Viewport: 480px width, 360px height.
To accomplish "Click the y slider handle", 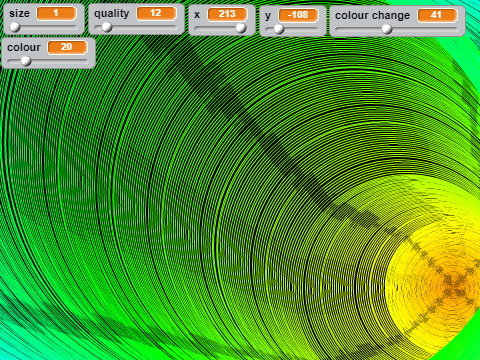I will point(279,29).
